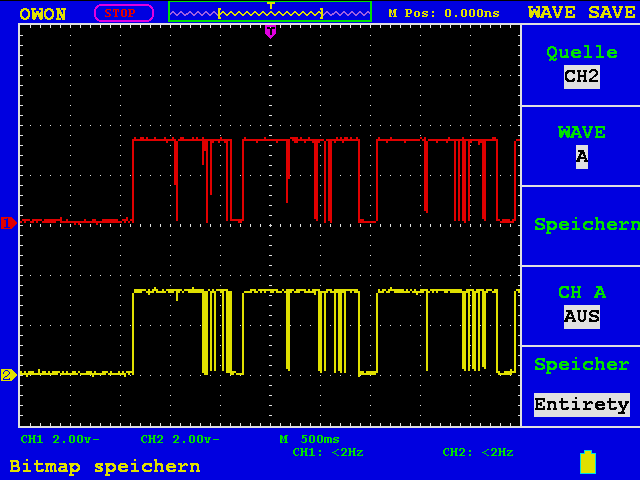Viewport: 640px width, 480px height.
Task: Click the CH2 frequency readout
Action: [478, 452]
